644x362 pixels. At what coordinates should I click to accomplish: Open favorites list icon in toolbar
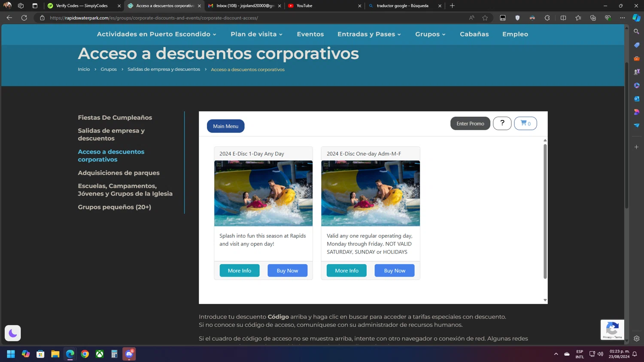tap(578, 18)
